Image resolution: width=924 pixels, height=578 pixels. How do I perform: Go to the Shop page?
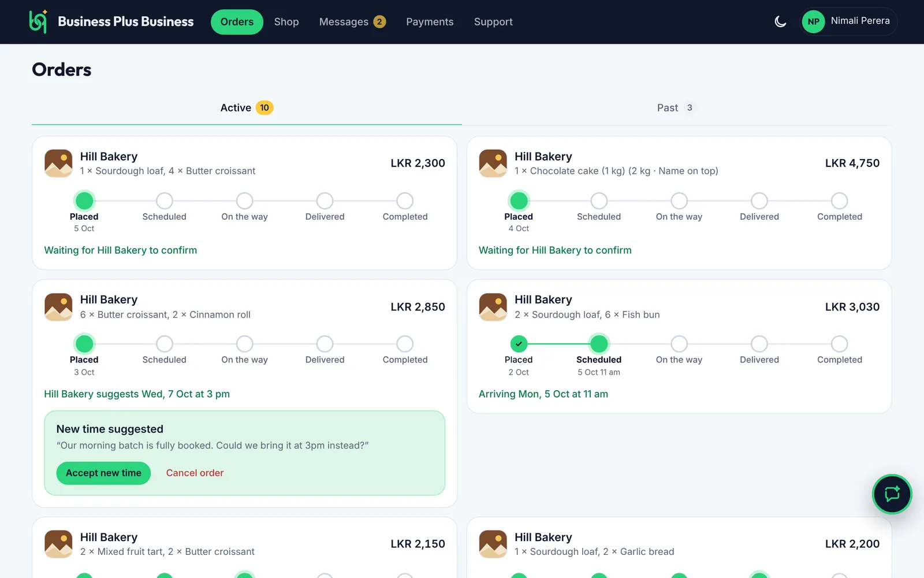coord(286,22)
